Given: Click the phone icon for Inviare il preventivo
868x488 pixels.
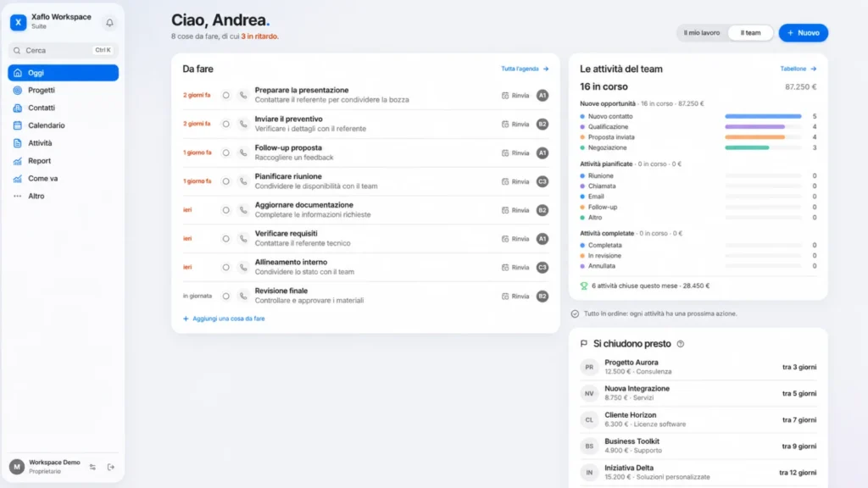Looking at the screenshot, I should coord(243,124).
